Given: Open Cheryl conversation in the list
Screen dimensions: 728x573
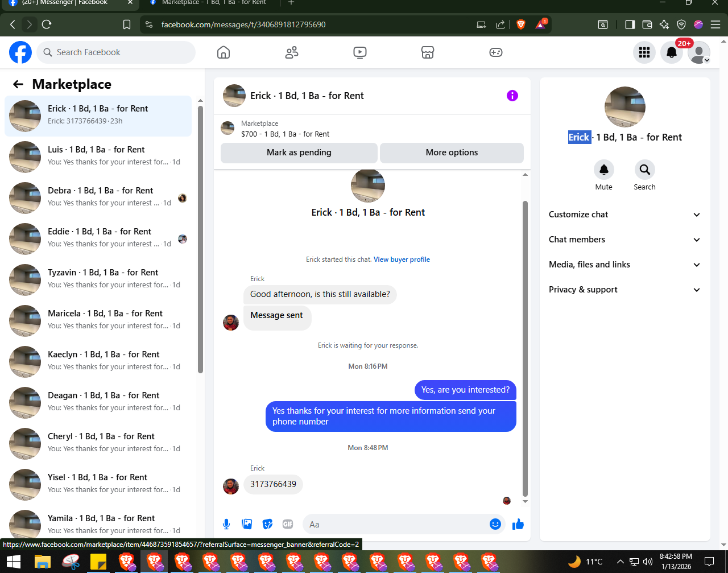Looking at the screenshot, I should [x=98, y=444].
